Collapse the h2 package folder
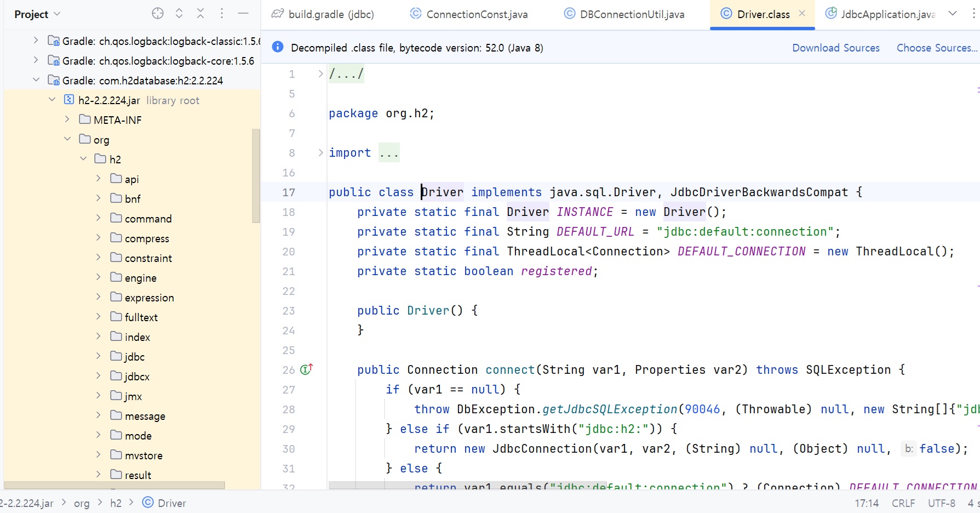The width and height of the screenshot is (980, 513). 83,159
